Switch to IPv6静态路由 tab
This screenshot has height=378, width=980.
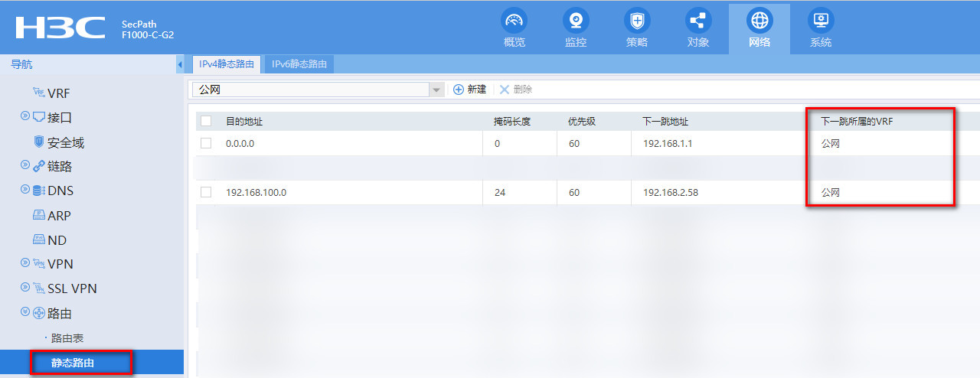(299, 64)
